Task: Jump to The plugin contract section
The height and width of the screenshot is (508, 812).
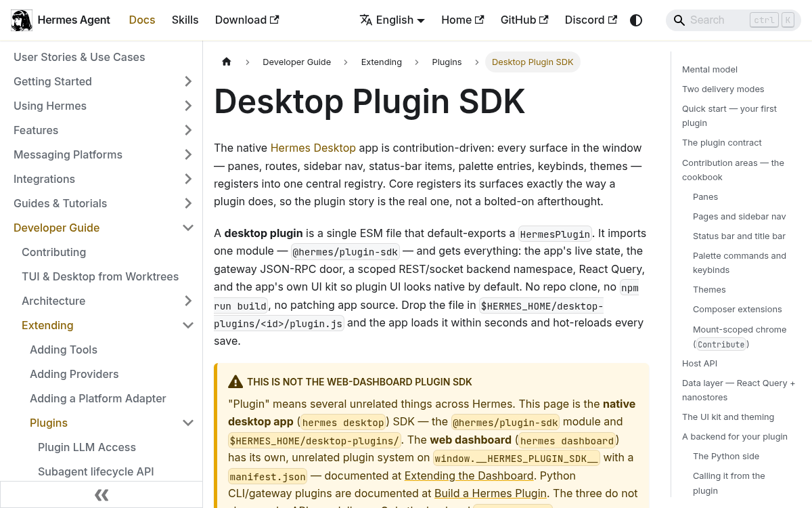Action: pos(722,142)
